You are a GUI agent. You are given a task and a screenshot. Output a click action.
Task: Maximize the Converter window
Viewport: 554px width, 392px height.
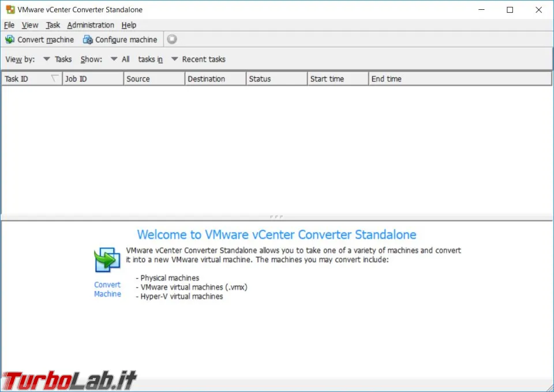coord(510,10)
